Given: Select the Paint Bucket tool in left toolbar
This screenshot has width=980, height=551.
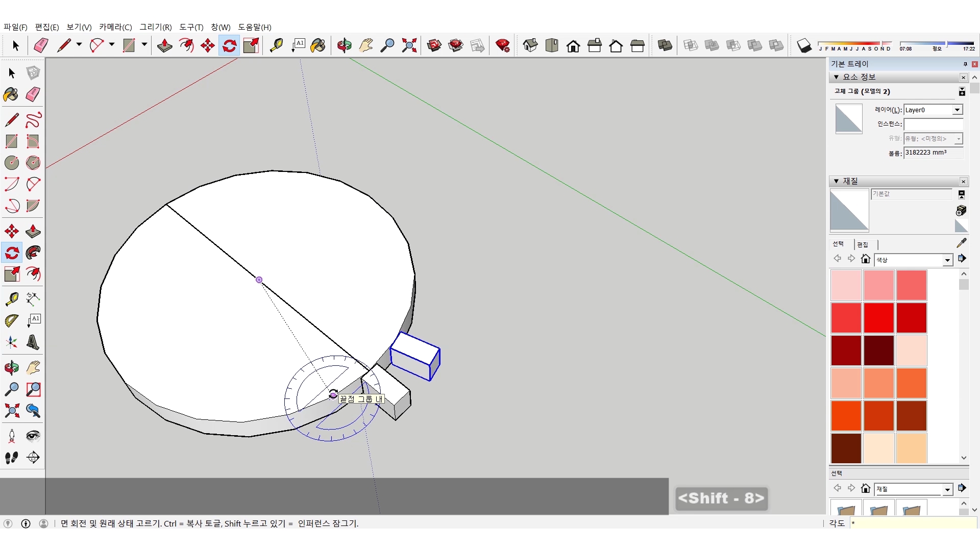Looking at the screenshot, I should click(11, 94).
